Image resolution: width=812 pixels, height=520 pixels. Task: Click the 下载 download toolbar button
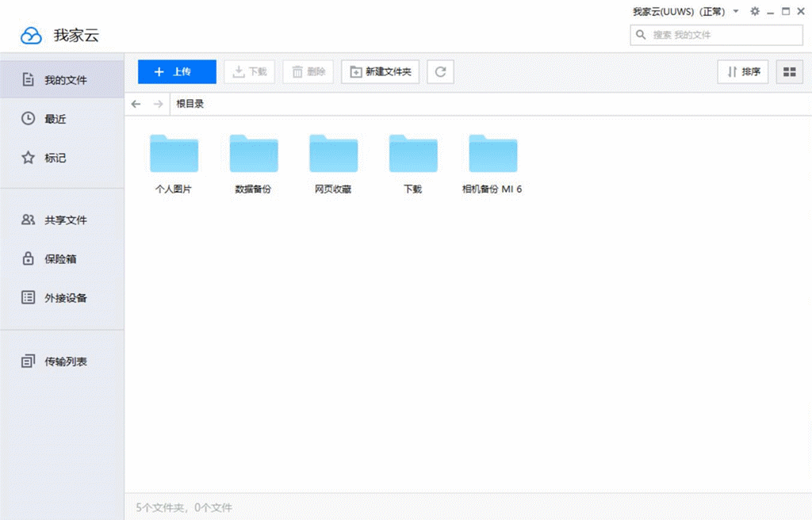click(250, 71)
